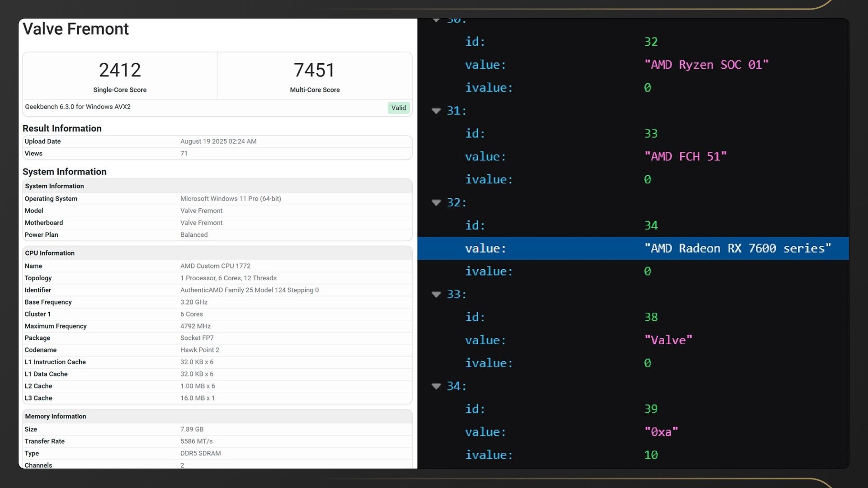Click the Valve Fremont page title

[75, 29]
